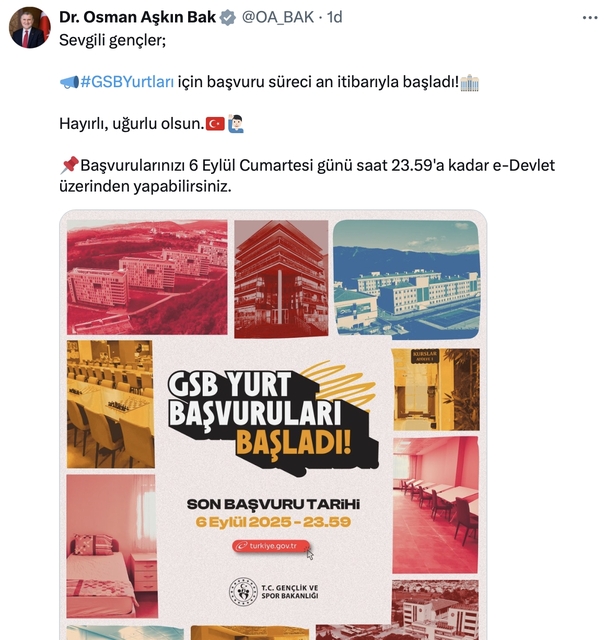The width and height of the screenshot is (605, 640).
Task: Click the megaphone emoji before the hashtag
Action: (69, 82)
